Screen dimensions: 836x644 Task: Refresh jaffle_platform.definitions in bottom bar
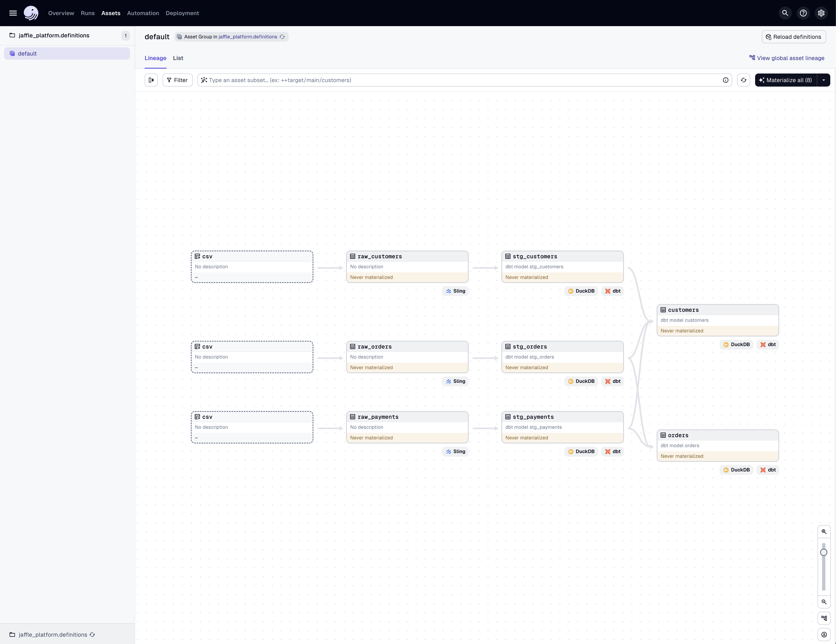[92, 634]
